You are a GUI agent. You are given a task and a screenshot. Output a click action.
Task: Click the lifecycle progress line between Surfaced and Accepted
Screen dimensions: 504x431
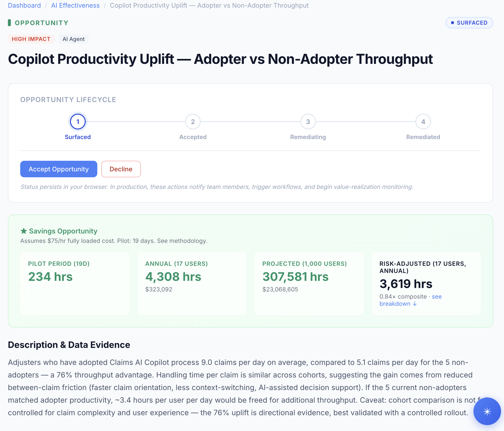135,122
